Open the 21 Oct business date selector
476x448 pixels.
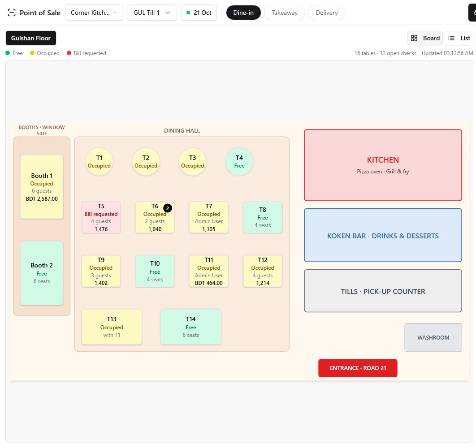[x=199, y=13]
